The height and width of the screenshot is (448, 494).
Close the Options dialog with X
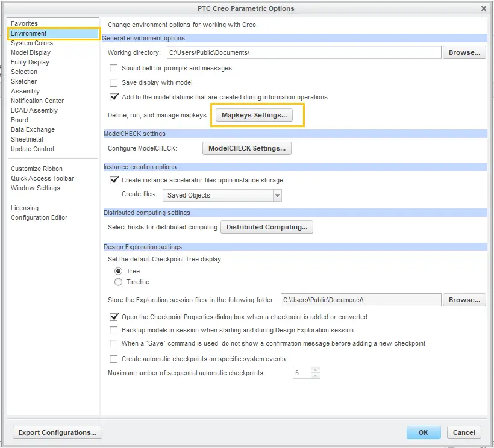pos(483,8)
